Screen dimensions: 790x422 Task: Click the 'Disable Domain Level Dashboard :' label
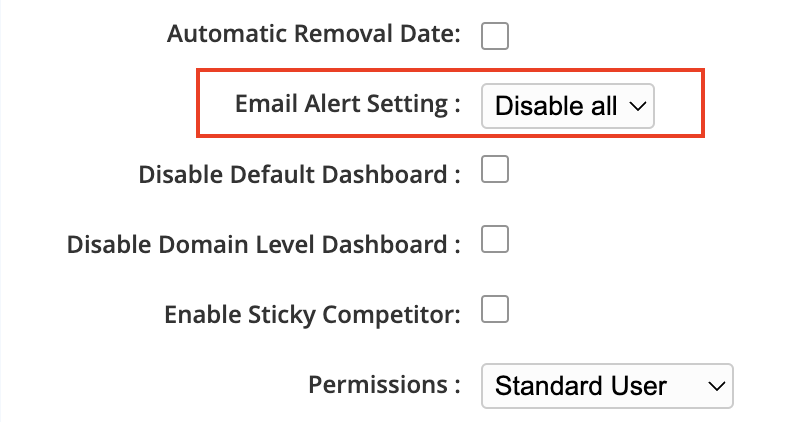(x=263, y=244)
